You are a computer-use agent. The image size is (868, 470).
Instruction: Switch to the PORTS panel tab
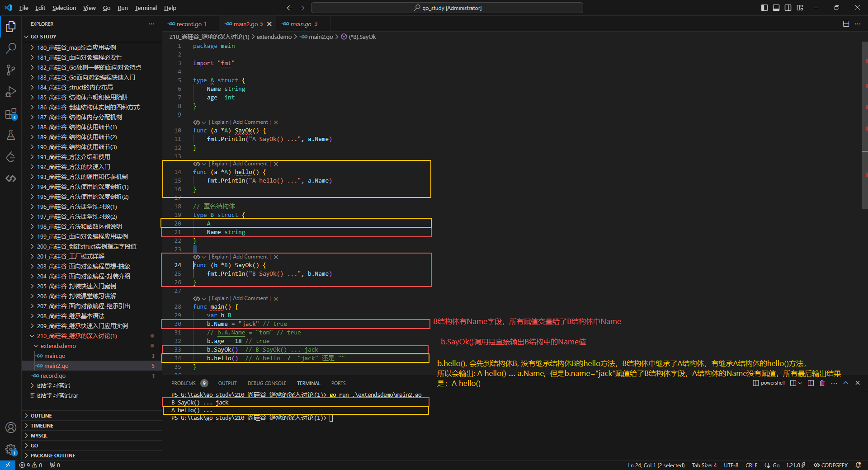pyautogui.click(x=339, y=383)
